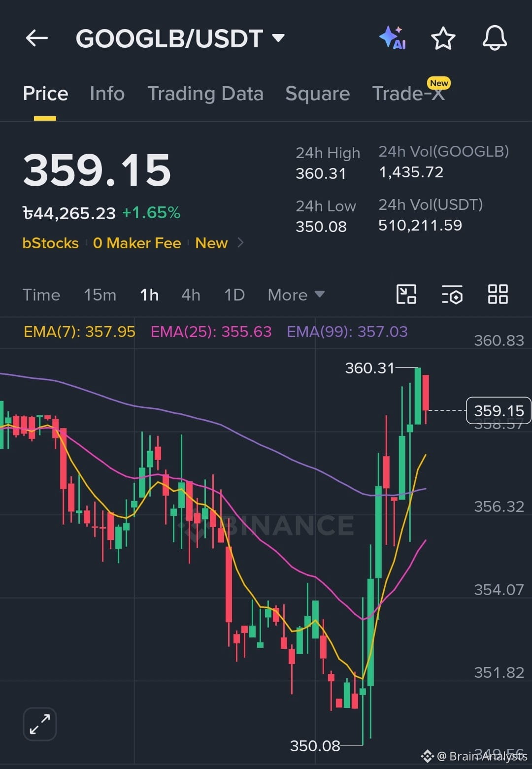Select the Time line chart view

coord(41,295)
